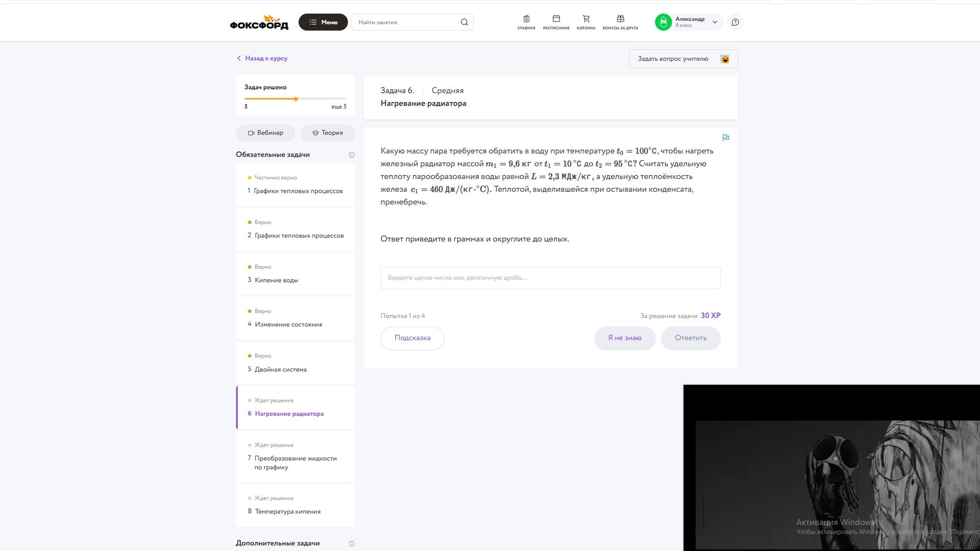The height and width of the screenshot is (551, 980).
Task: Click info icon beside Обязательные задачи
Action: click(351, 155)
